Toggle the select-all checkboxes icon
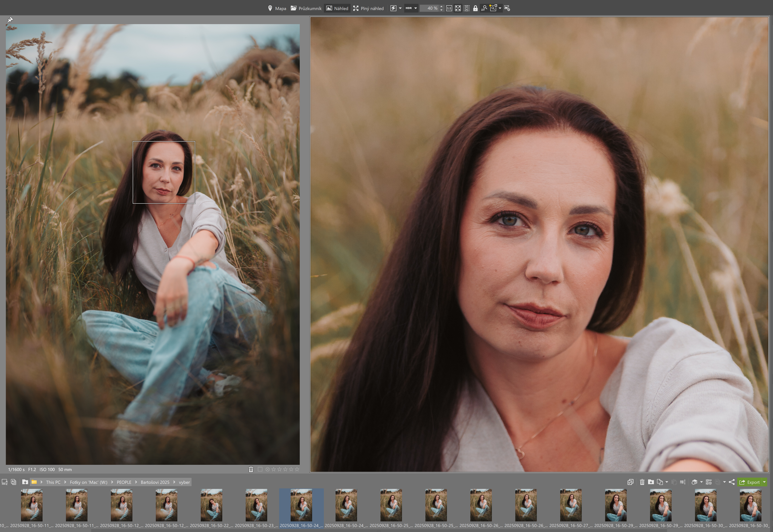The height and width of the screenshot is (532, 773). click(x=630, y=482)
